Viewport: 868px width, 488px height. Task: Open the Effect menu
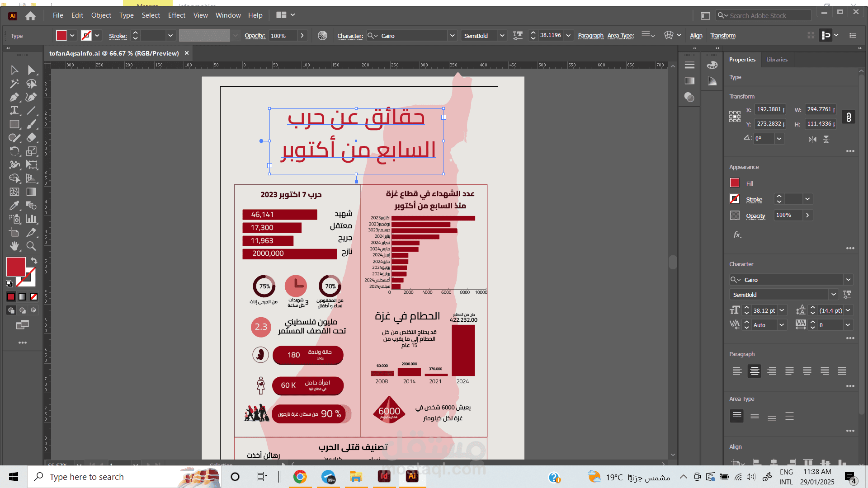(176, 15)
